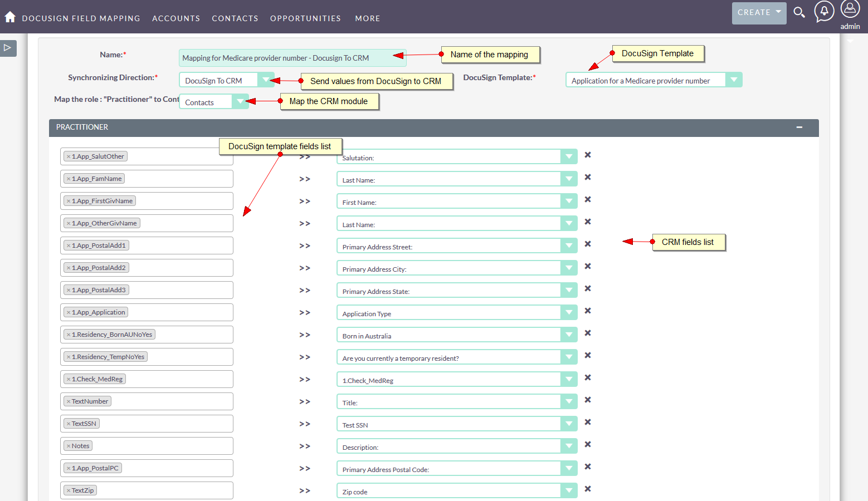The width and height of the screenshot is (868, 501).
Task: Remove the 1.Residency_BornAUNoYes tag
Action: coord(69,335)
